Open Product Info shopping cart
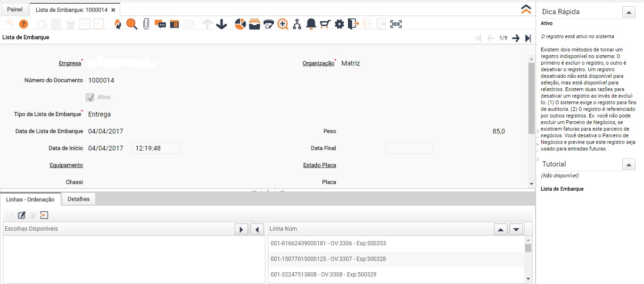644x284 pixels. click(325, 24)
